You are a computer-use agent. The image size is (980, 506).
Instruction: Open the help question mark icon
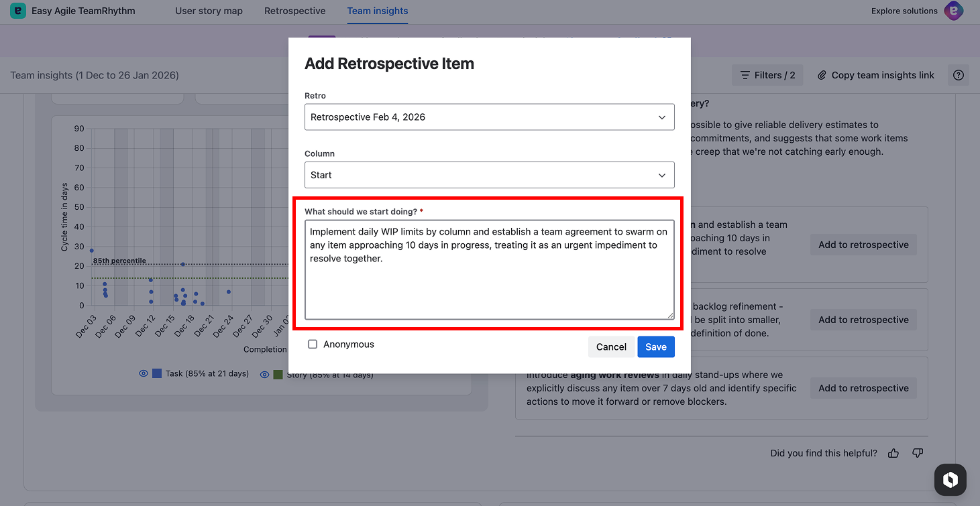coord(959,75)
